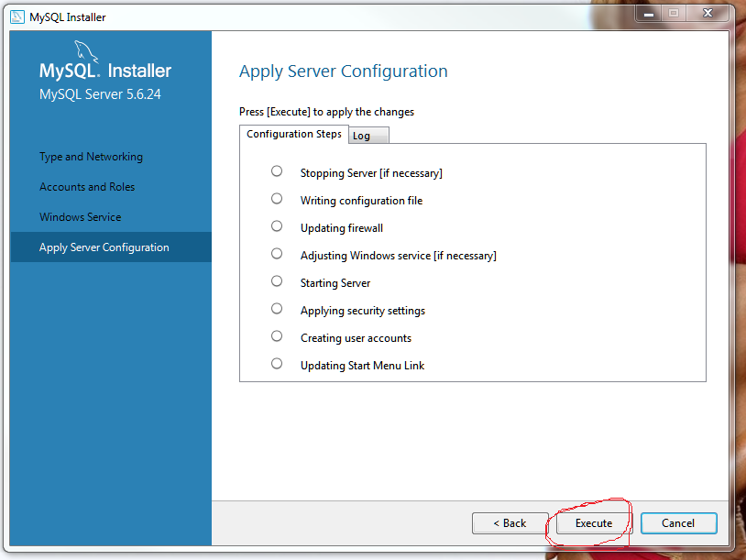Viewport: 746px width, 560px height.
Task: Select Apply Server Configuration sidebar item
Action: point(104,247)
